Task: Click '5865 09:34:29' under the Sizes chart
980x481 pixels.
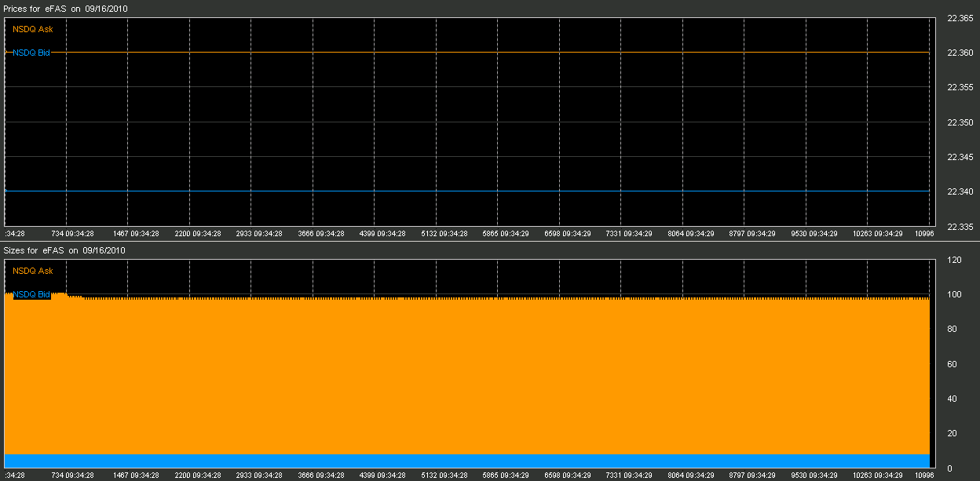Action: pyautogui.click(x=506, y=476)
